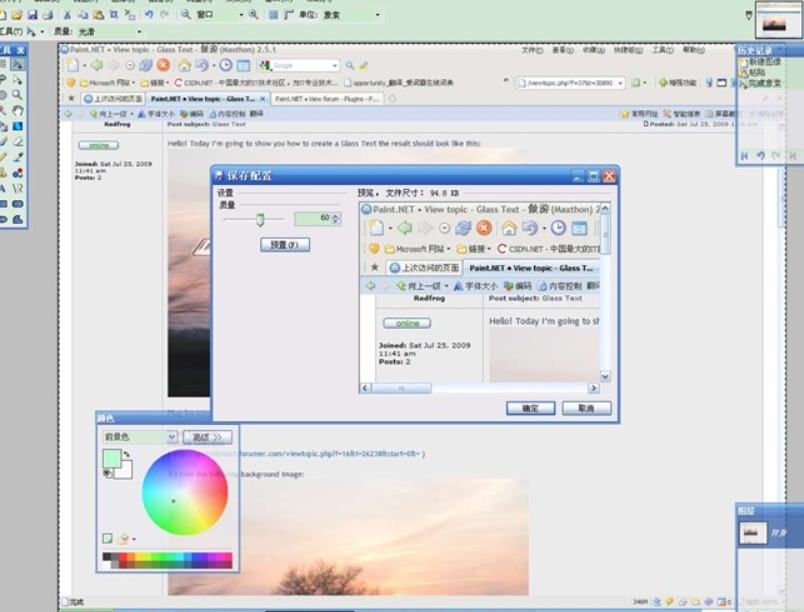Select the Move Selected Pixels tool
Image resolution: width=804 pixels, height=612 pixels.
[17, 65]
